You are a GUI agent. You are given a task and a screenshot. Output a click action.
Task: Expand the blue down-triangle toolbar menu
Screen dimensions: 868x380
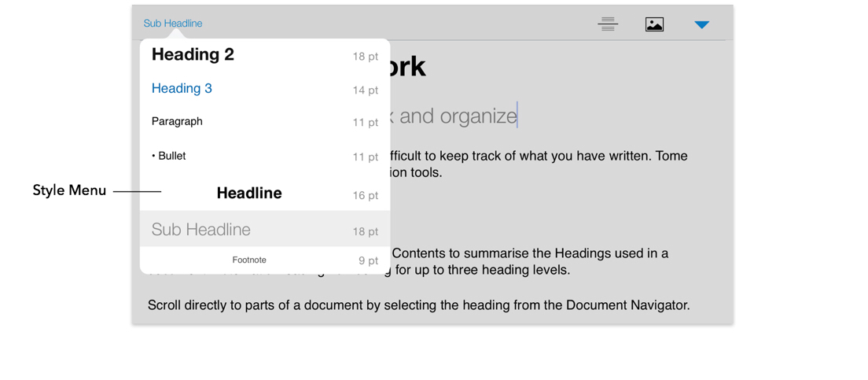coord(701,24)
